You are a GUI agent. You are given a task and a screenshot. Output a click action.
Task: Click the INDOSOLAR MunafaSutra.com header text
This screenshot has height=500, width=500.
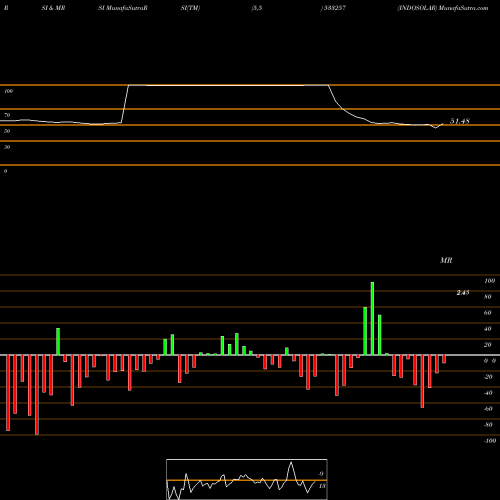(x=443, y=8)
